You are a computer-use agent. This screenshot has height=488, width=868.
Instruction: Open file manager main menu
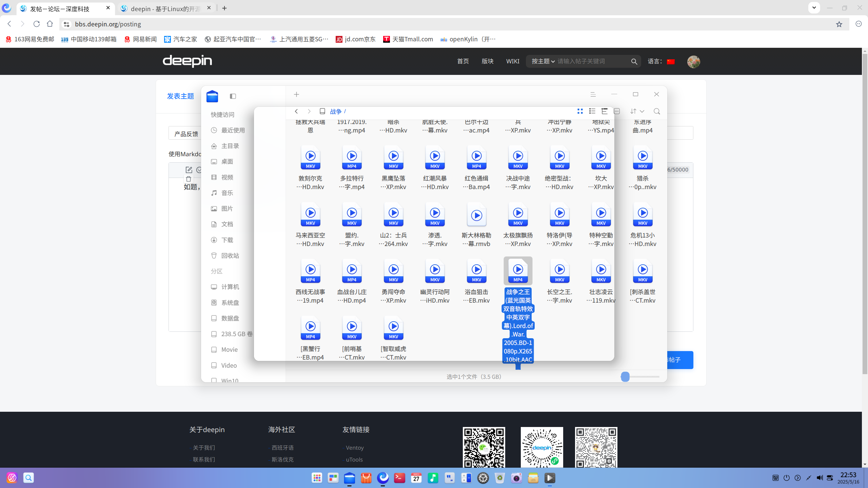593,95
